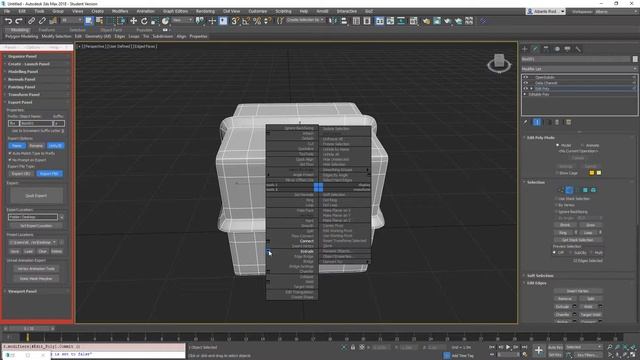
Task: Open the Display command panel tab
Action: click(567, 49)
